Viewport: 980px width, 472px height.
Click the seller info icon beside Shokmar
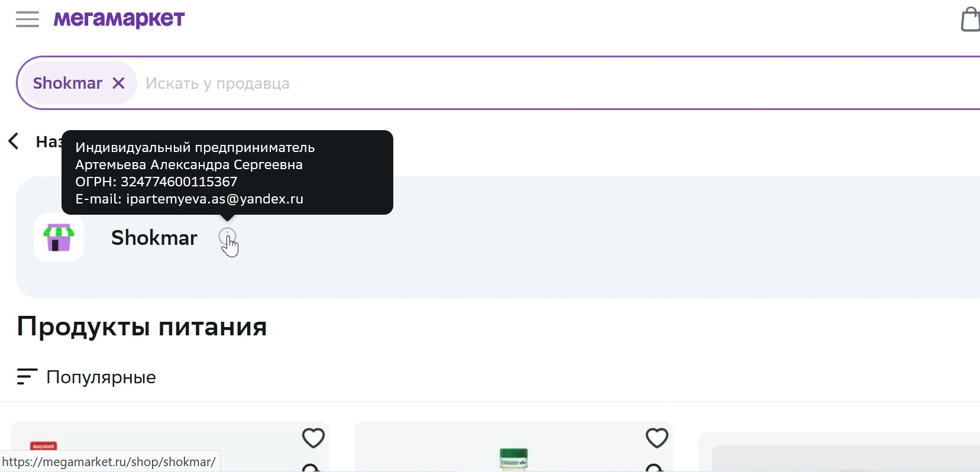[228, 237]
